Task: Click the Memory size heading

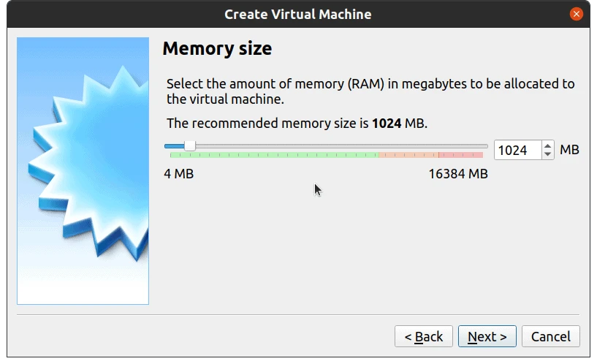Action: (217, 49)
